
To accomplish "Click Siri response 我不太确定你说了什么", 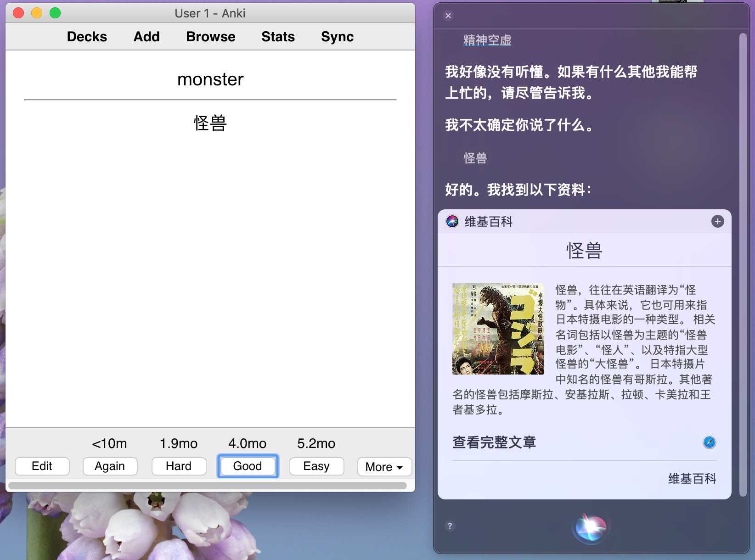I will point(520,125).
